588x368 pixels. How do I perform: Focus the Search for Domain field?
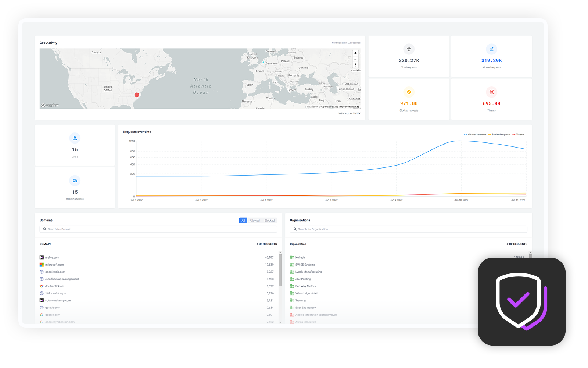[x=158, y=229]
